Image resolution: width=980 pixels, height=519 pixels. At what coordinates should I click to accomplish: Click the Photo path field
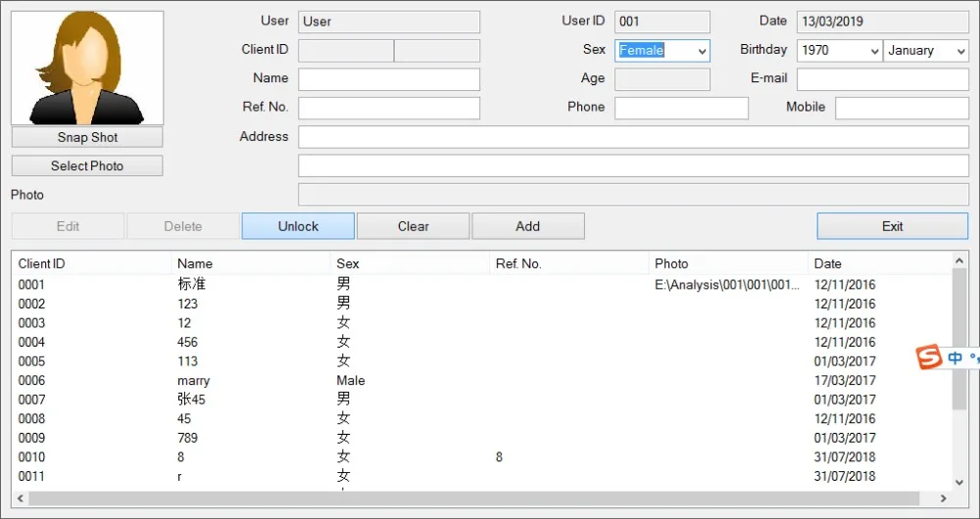point(633,194)
